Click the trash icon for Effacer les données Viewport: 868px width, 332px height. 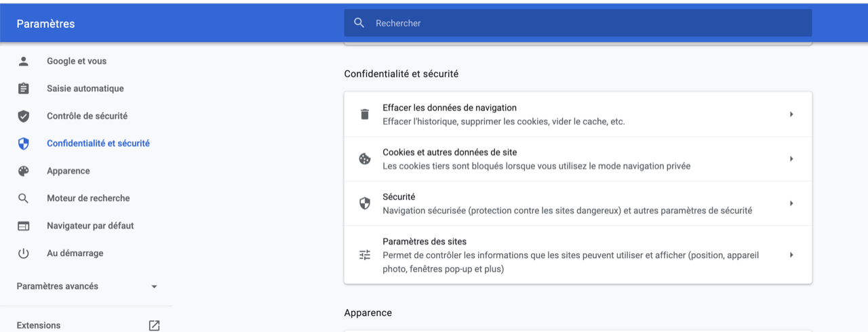tap(365, 115)
